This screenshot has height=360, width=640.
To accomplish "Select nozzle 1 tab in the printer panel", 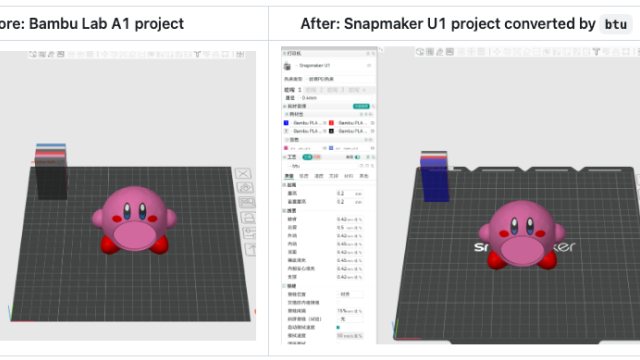I will 293,90.
